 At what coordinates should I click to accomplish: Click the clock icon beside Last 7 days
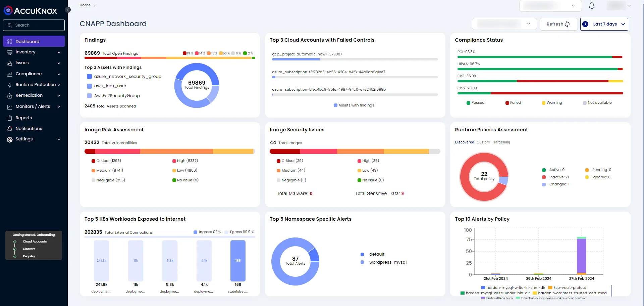click(585, 24)
